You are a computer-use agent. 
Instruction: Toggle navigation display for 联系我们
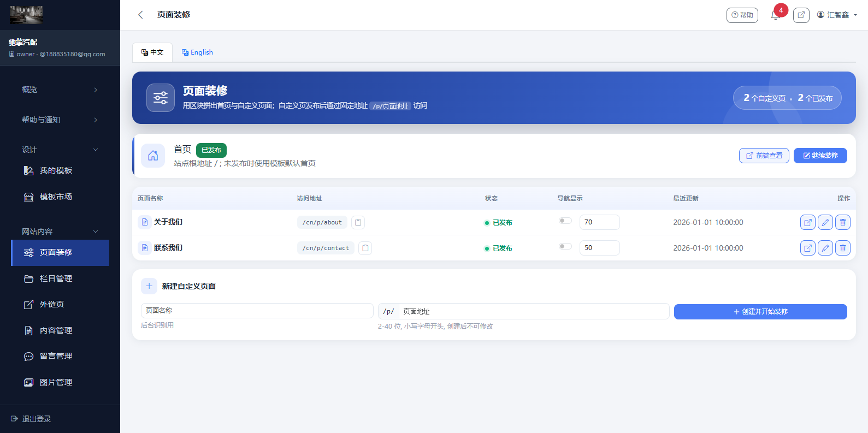[x=565, y=246]
